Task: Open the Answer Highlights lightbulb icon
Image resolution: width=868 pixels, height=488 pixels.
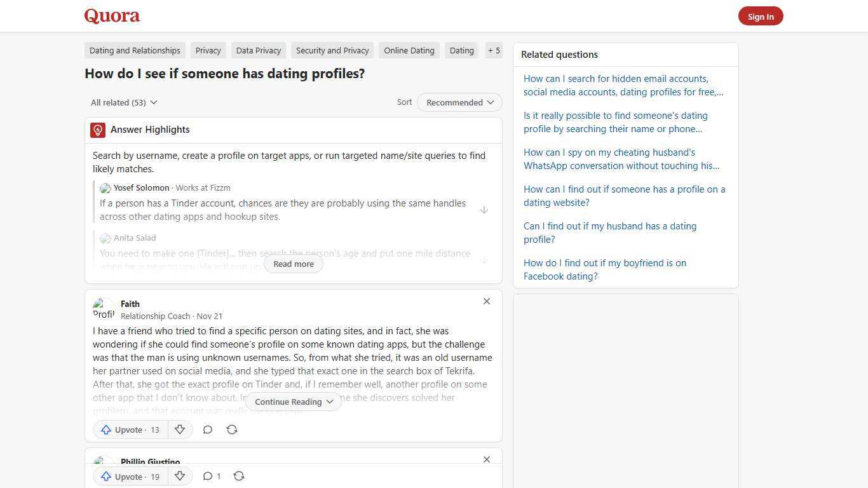Action: click(98, 130)
